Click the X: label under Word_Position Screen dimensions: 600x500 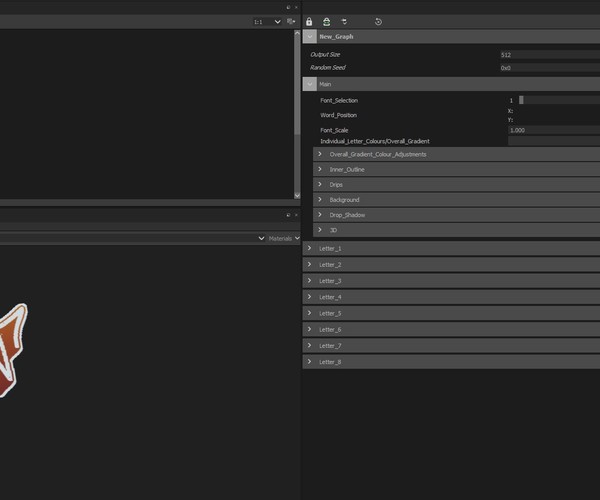510,111
